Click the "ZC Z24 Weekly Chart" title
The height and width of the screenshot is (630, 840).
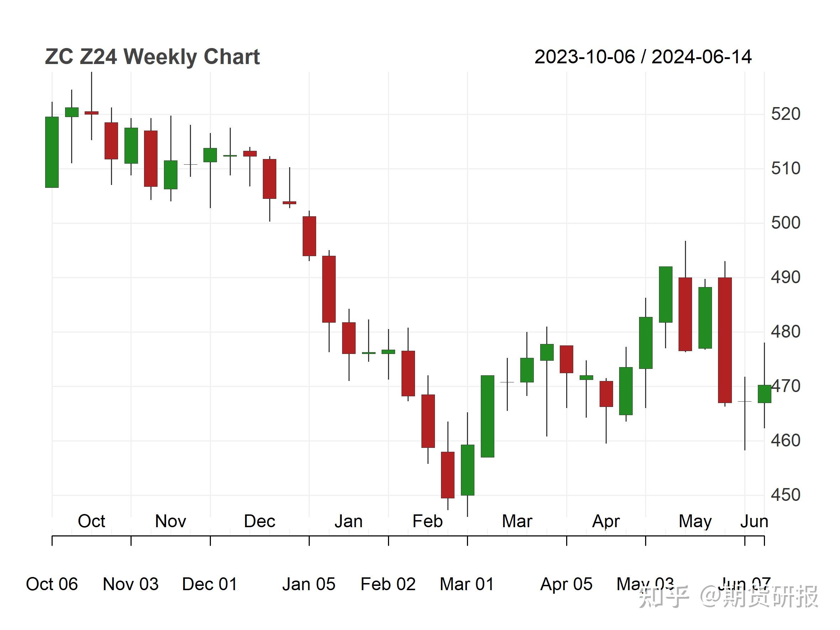pos(152,57)
